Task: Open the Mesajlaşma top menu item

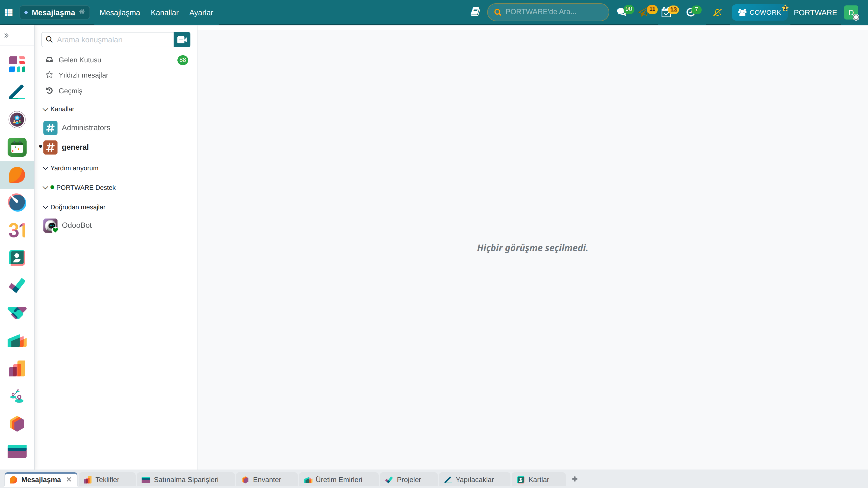Action: (120, 12)
